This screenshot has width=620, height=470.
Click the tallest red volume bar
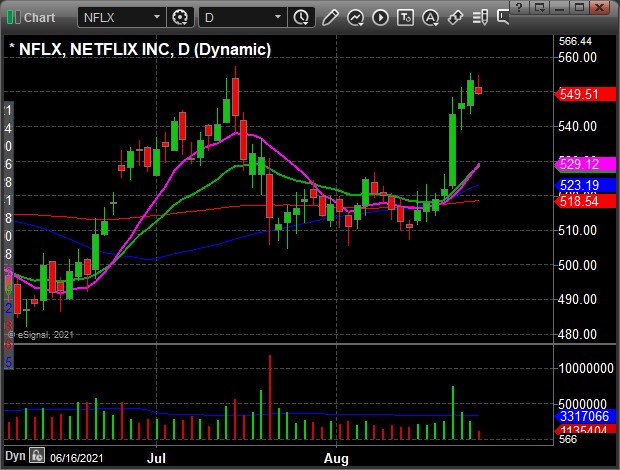[270, 397]
